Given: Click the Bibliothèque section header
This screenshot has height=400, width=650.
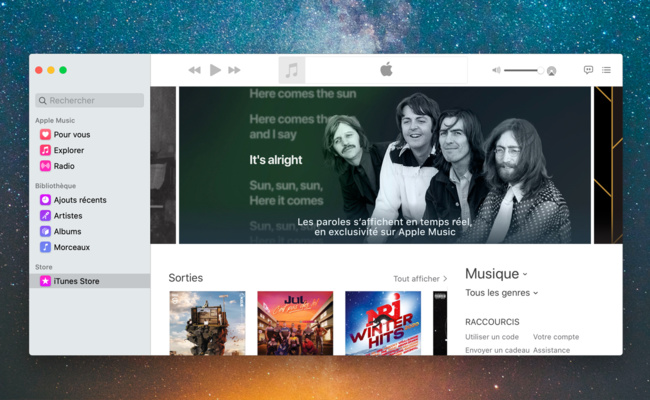Looking at the screenshot, I should (55, 186).
